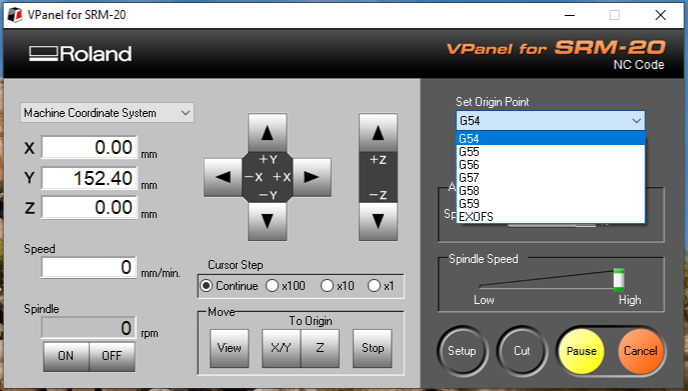Click the VPanel app icon in title bar
Screen dimensions: 688x391
[x=15, y=15]
